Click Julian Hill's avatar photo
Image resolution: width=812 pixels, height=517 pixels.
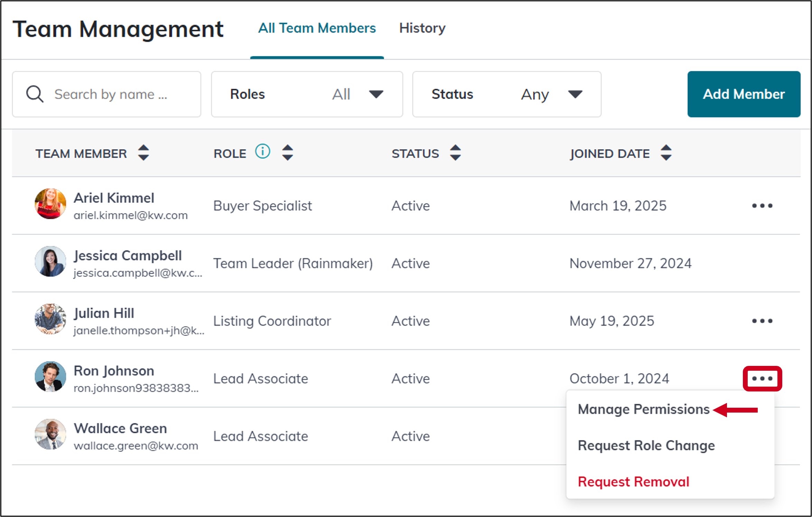click(50, 319)
